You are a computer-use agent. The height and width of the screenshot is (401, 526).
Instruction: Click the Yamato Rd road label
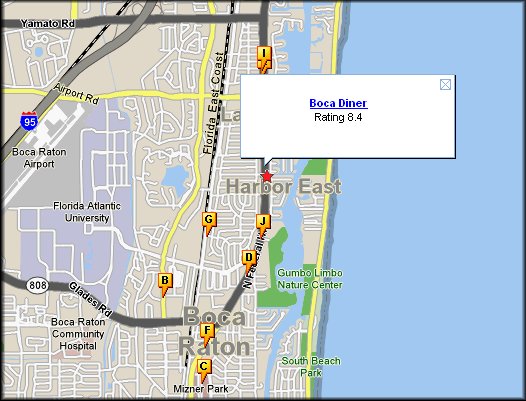coord(48,23)
